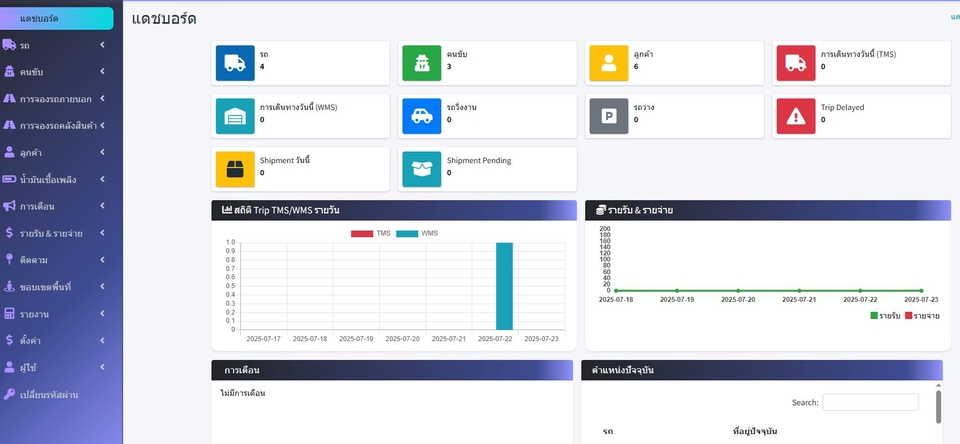Viewport: 960px width, 444px height.
Task: Click the Search input field
Action: (870, 402)
